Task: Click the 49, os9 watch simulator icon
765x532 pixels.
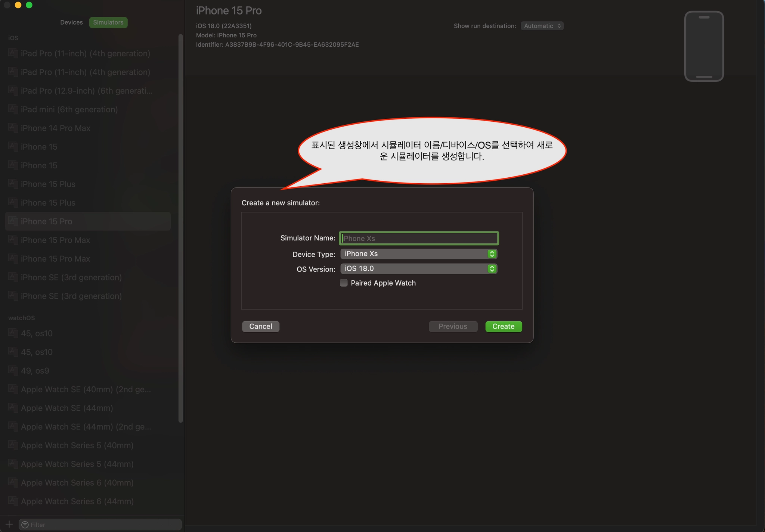Action: tap(13, 371)
